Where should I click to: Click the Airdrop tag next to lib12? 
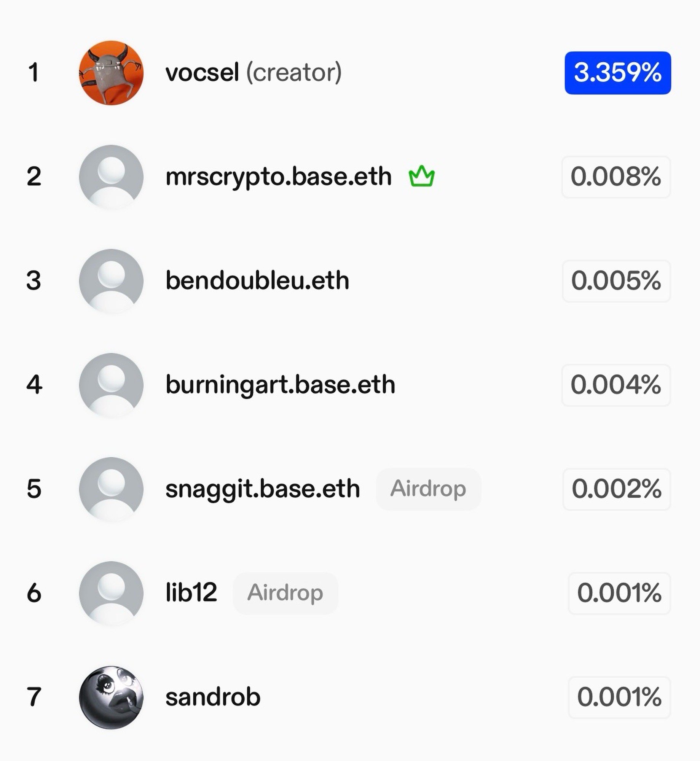pos(285,593)
